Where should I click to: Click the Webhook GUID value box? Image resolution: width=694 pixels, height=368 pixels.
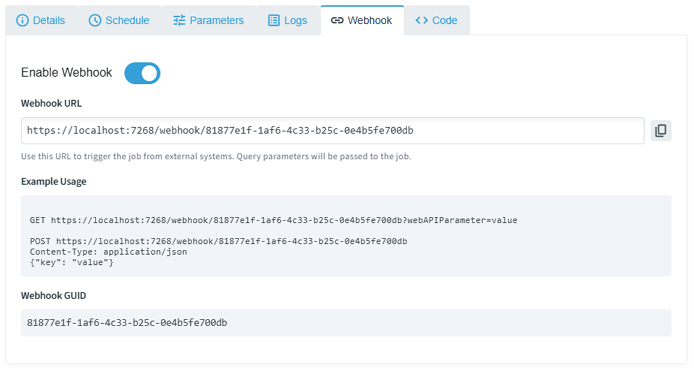click(346, 323)
